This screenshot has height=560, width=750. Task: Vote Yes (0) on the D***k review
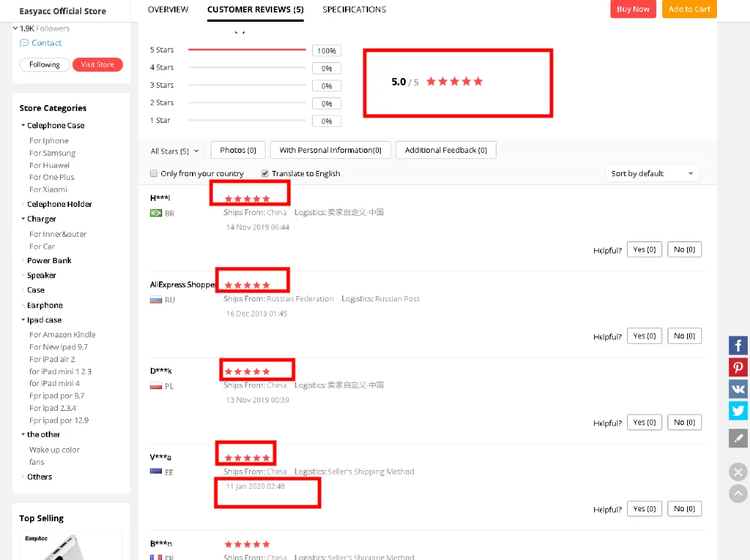click(644, 422)
